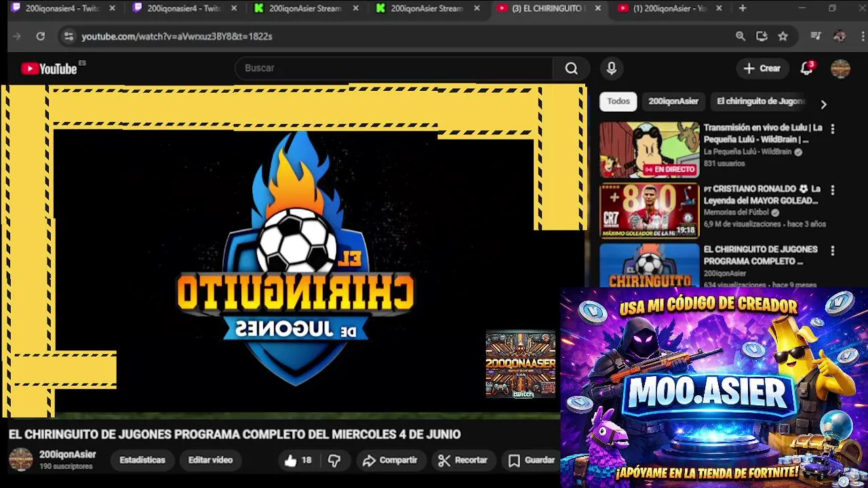The width and height of the screenshot is (868, 488).
Task: Like the video with 18 likes
Action: [x=298, y=460]
